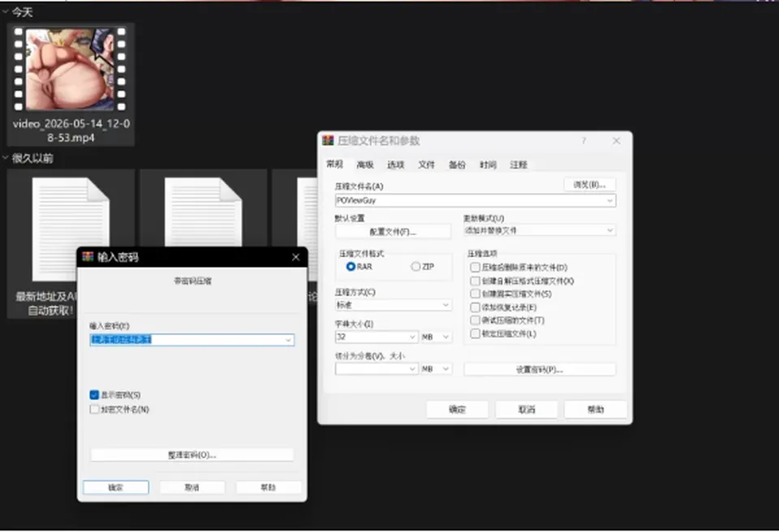Image resolution: width=779 pixels, height=532 pixels.
Task: Open the volume size dropdown under 切分为分卷
Action: coord(376,368)
